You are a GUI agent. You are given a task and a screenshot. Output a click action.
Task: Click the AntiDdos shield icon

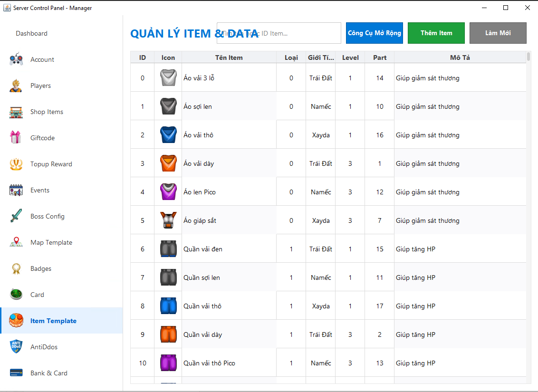16,346
